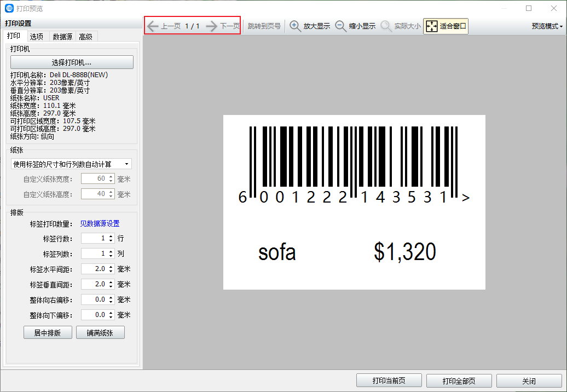Click the zoom out magnifier icon
This screenshot has width=567, height=392.
coord(340,26)
